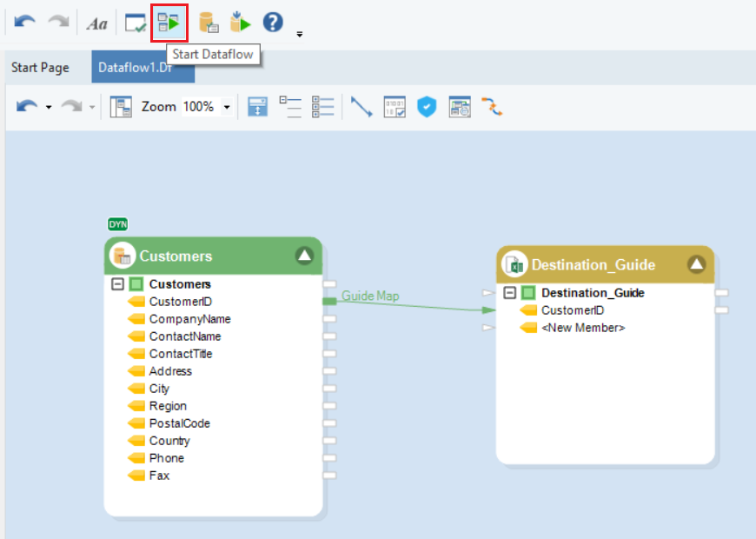Click the font style Aa icon
This screenshot has height=539, width=756.
click(96, 23)
